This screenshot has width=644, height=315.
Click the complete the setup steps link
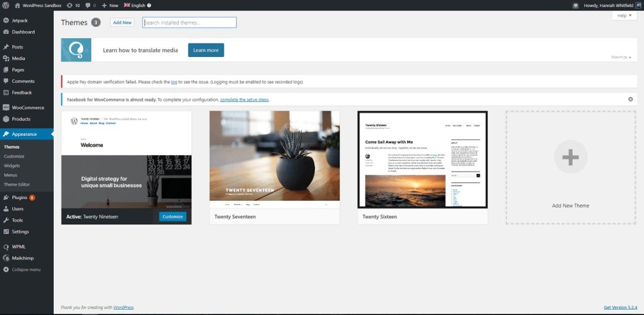click(244, 100)
